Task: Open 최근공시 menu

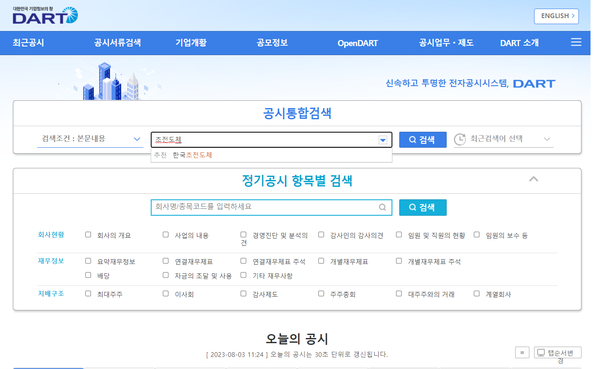Action: (28, 43)
